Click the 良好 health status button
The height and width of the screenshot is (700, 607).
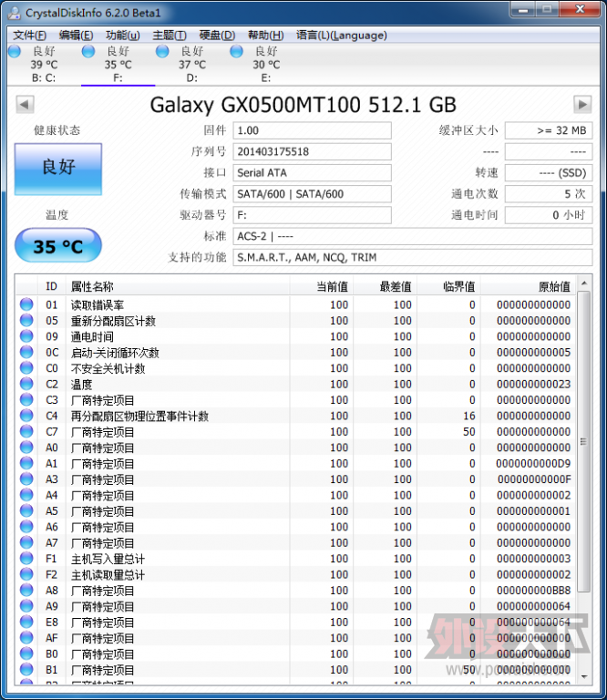[x=58, y=170]
